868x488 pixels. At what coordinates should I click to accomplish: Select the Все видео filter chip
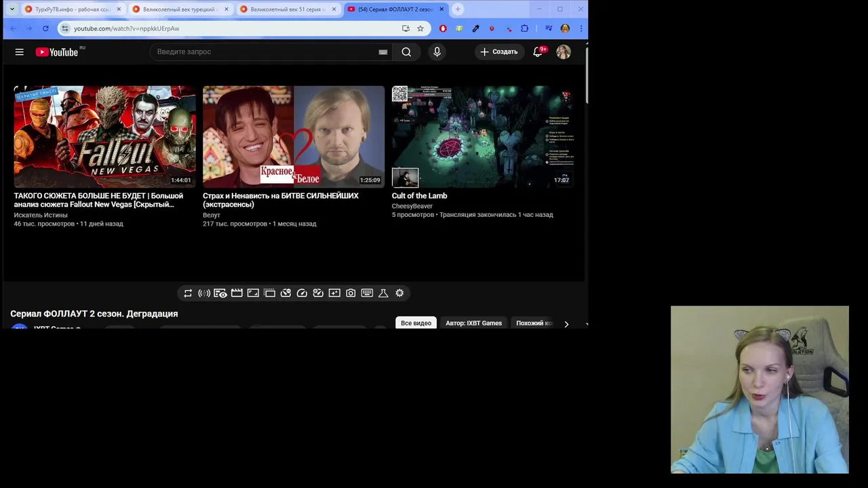point(416,323)
